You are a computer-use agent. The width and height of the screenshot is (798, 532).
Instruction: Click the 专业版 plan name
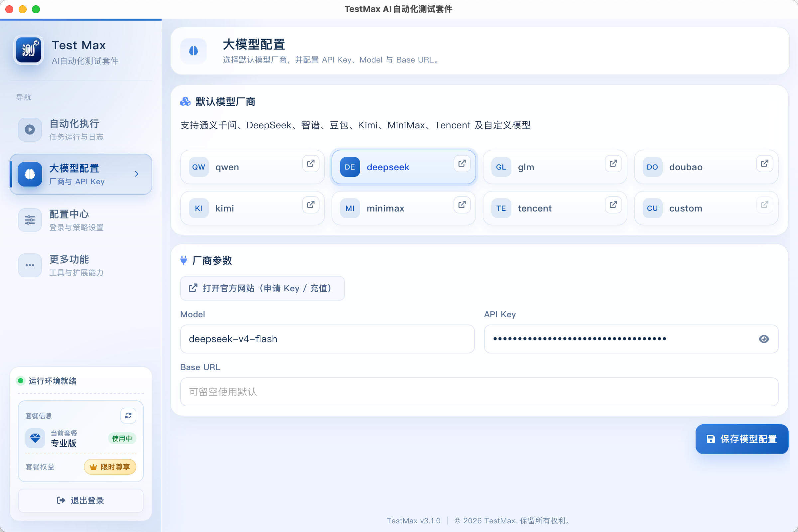coord(64,443)
